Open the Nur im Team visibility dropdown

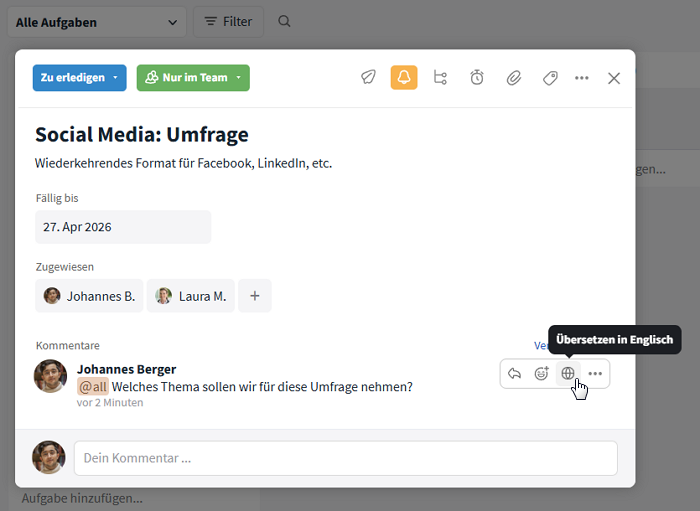(193, 78)
